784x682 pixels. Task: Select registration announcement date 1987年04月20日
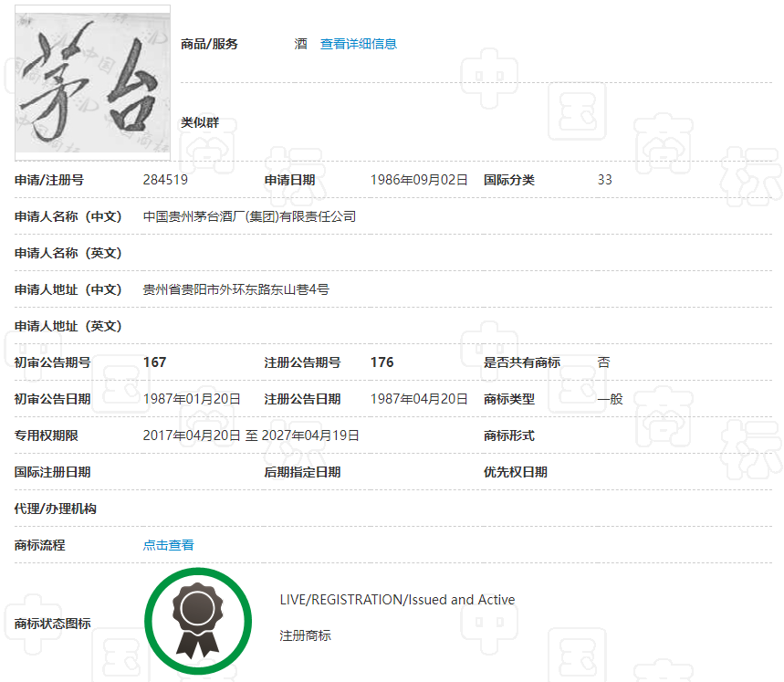click(x=419, y=399)
